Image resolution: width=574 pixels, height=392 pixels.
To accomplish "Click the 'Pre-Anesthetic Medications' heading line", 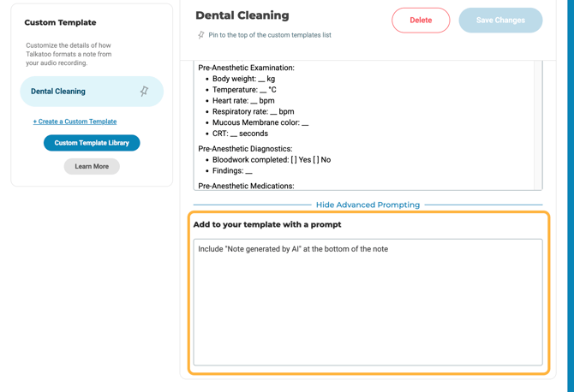I will [246, 186].
